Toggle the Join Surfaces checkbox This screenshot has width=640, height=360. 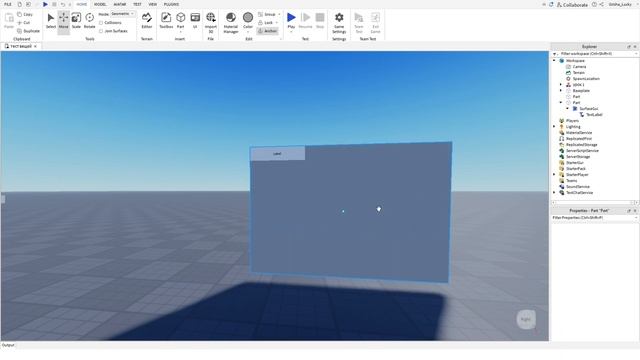click(101, 31)
